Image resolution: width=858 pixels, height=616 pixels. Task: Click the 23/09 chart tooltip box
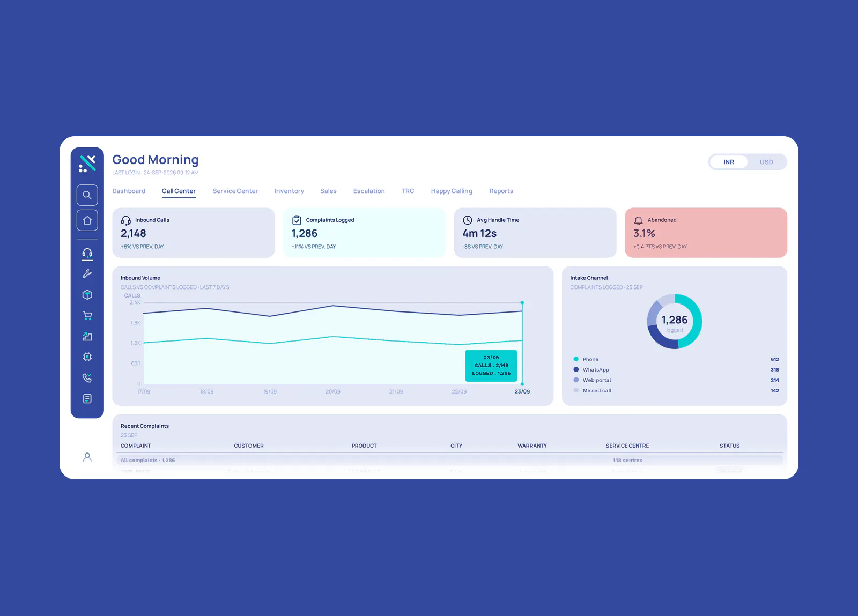(491, 366)
